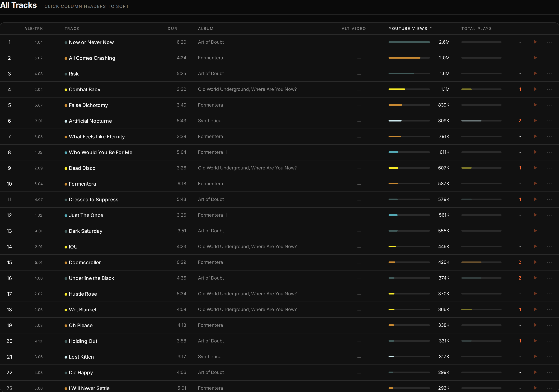Play the Holding Out track
This screenshot has width=559, height=392.
tap(535, 341)
